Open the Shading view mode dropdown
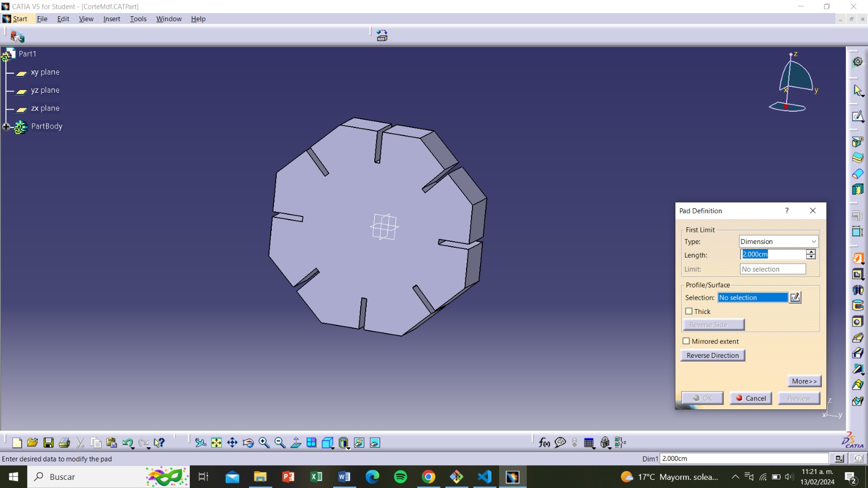This screenshot has height=488, width=868. tap(348, 447)
